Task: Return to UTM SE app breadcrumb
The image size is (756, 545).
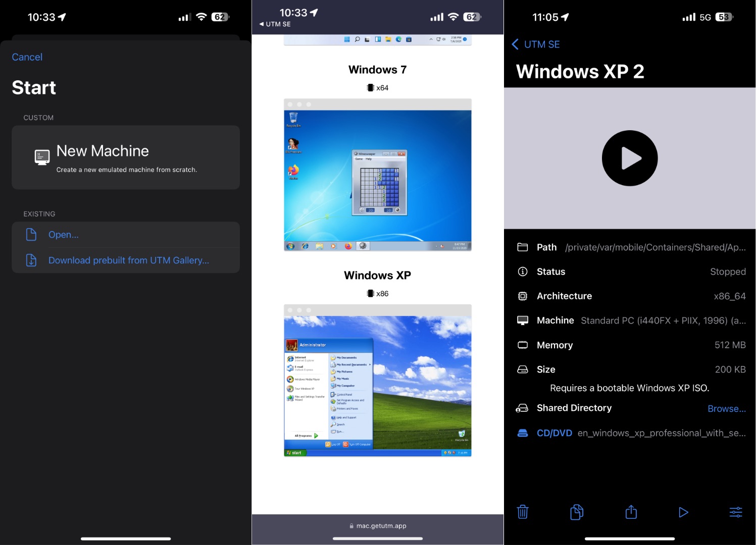Action: pos(275,24)
